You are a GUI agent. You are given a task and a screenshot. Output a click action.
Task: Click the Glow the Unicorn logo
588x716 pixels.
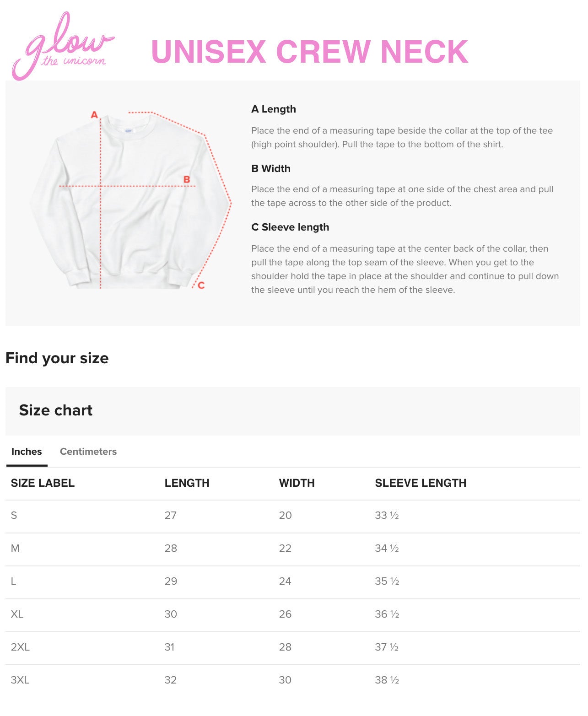(x=63, y=47)
